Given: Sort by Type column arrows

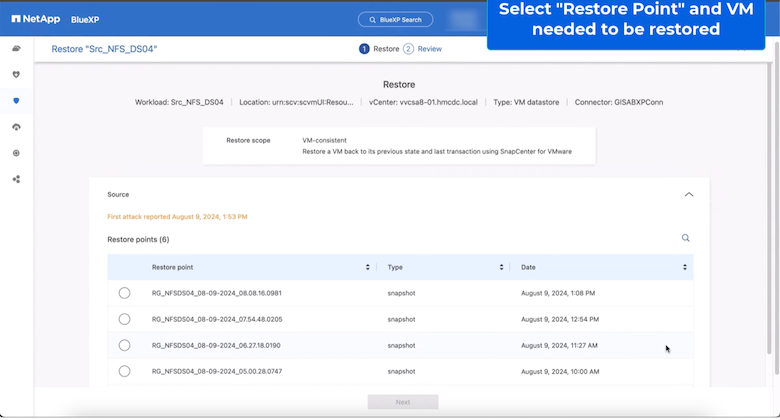Looking at the screenshot, I should pos(501,267).
